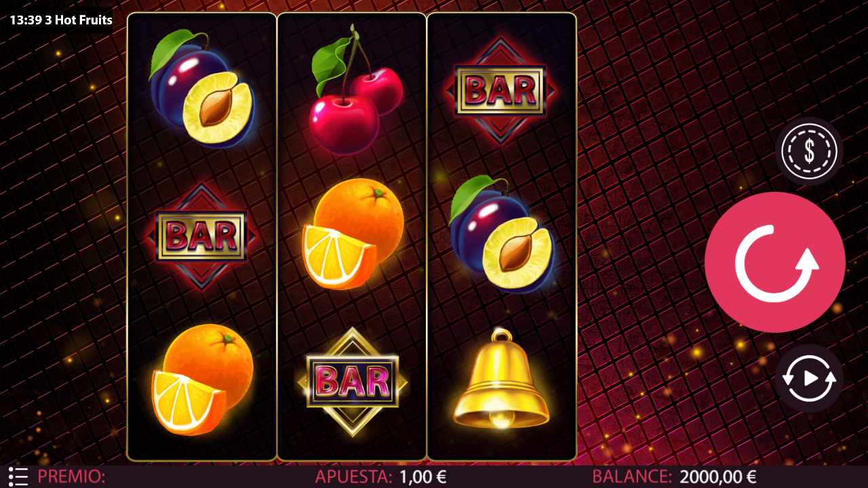Viewport: 868px width, 488px height.
Task: Click the PREMIO label
Action: pyautogui.click(x=71, y=476)
